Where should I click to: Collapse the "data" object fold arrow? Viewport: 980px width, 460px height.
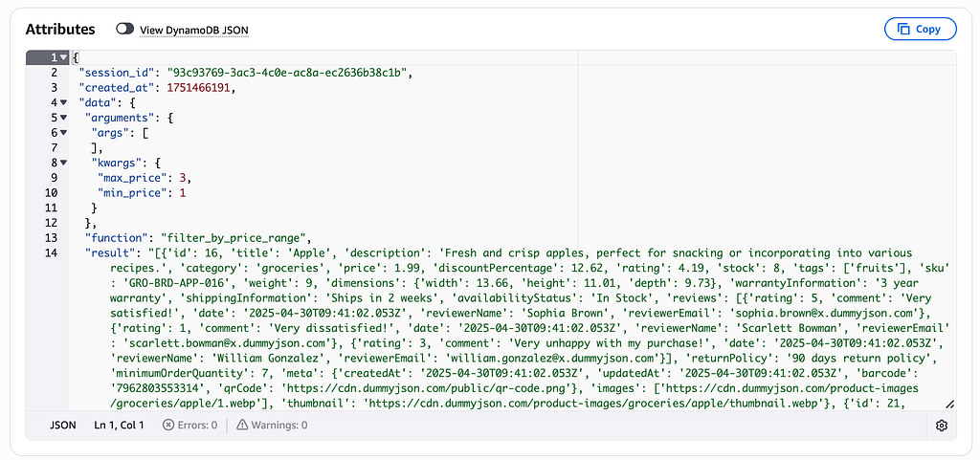[x=63, y=102]
